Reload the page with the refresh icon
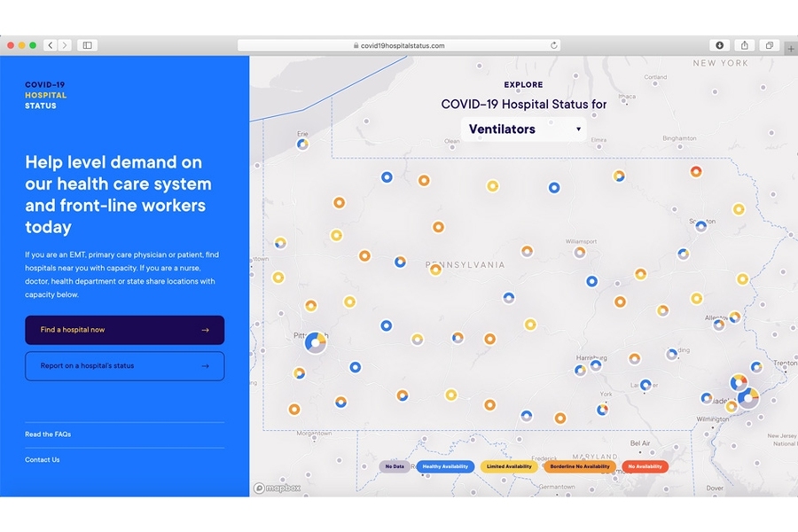Viewport: 798px width, 532px height. [554, 45]
